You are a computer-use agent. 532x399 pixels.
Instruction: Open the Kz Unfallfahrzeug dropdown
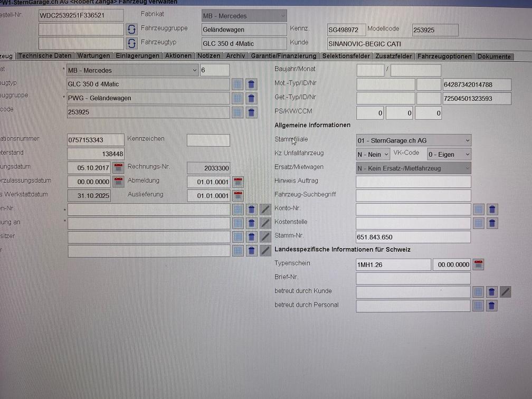[x=373, y=154]
